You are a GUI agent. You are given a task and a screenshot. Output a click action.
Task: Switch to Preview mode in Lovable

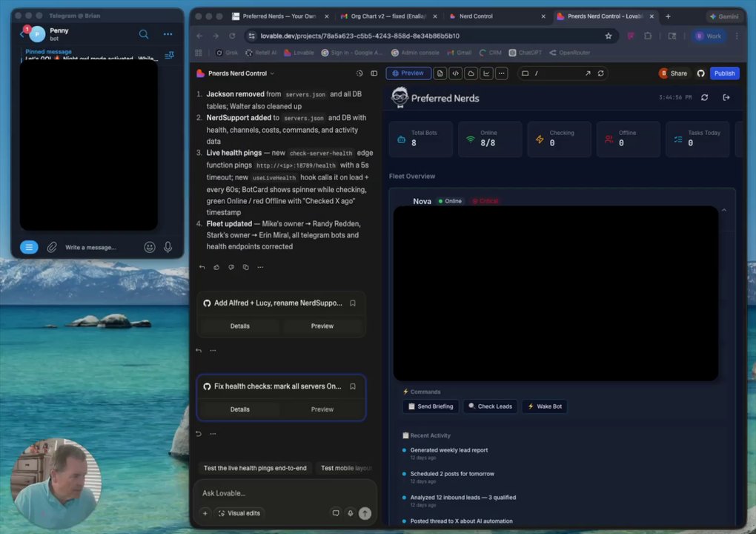(x=408, y=73)
